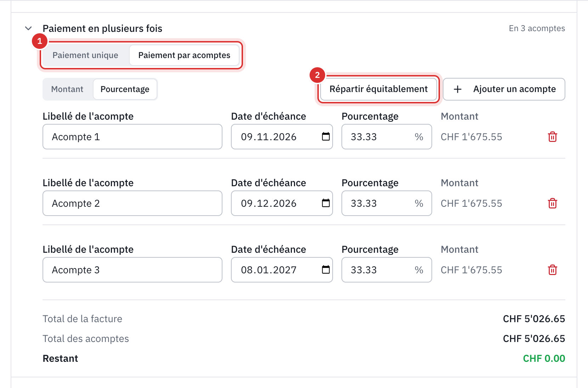Edit percentage field of Acompte 2
The height and width of the screenshot is (388, 588).
[x=387, y=203]
